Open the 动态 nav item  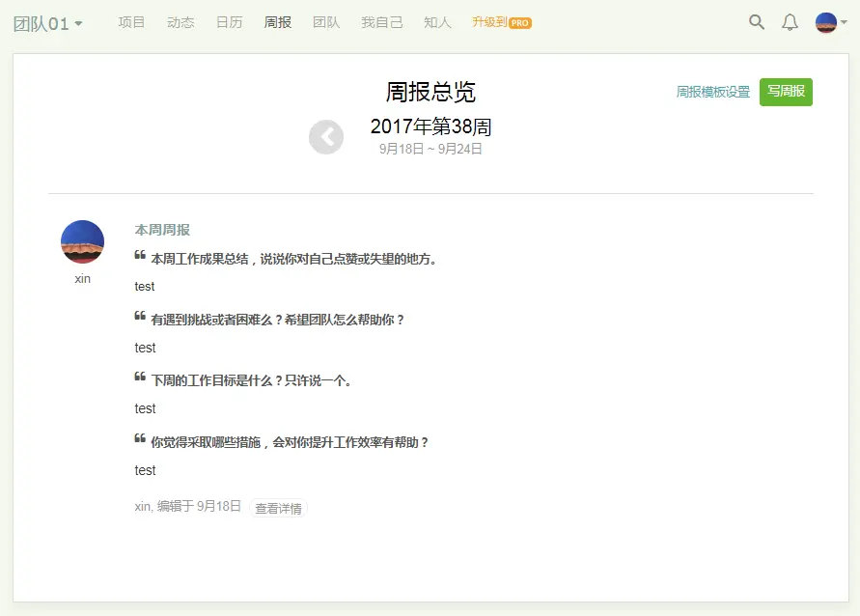point(180,22)
